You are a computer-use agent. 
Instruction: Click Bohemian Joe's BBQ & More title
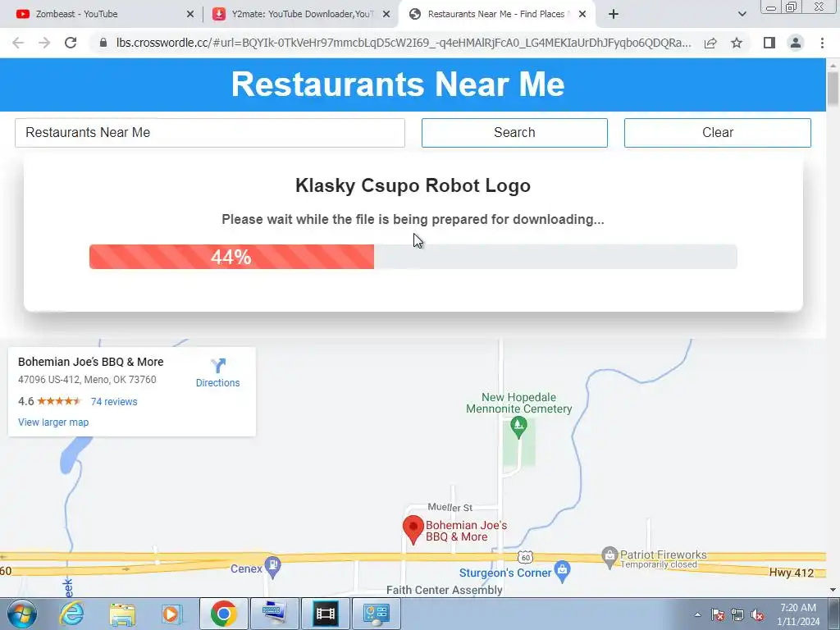90,362
